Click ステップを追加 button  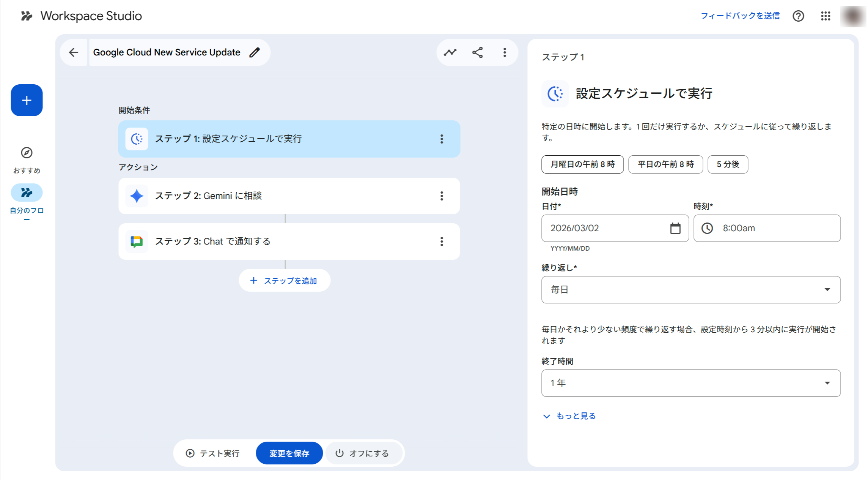click(x=285, y=281)
